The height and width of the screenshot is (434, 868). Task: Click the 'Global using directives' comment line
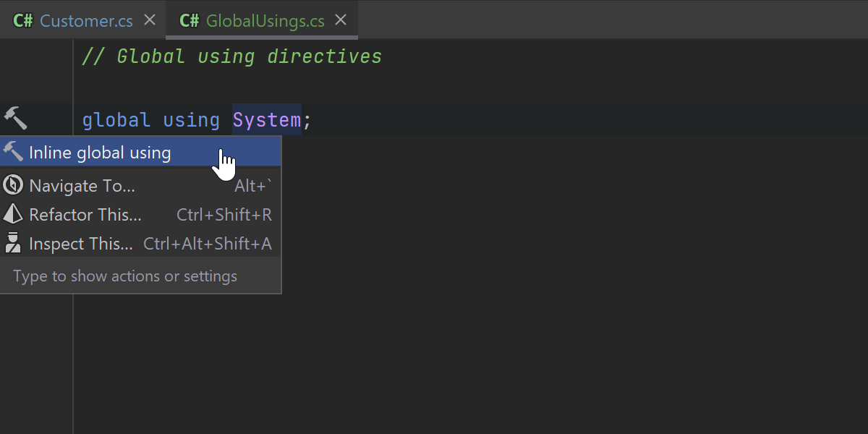tap(231, 56)
